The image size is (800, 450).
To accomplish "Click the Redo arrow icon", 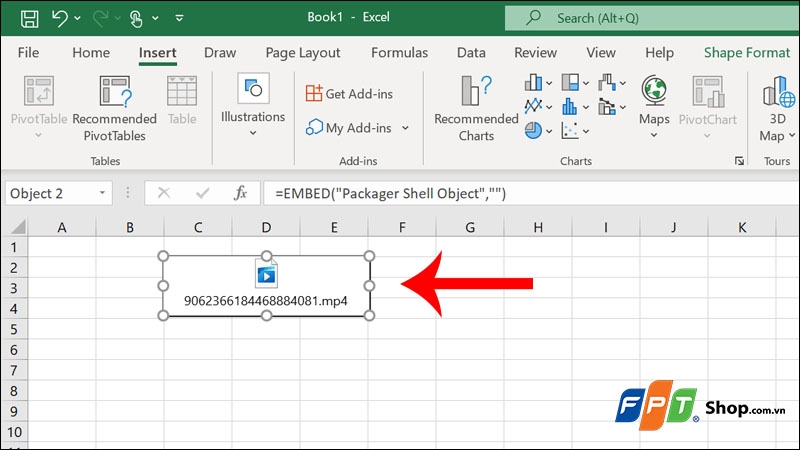I will tap(99, 18).
